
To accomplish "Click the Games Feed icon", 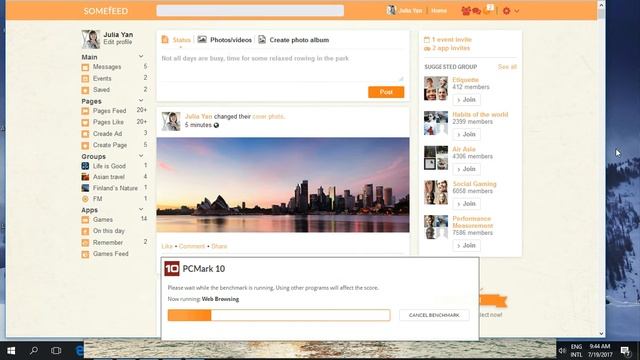I will [85, 254].
